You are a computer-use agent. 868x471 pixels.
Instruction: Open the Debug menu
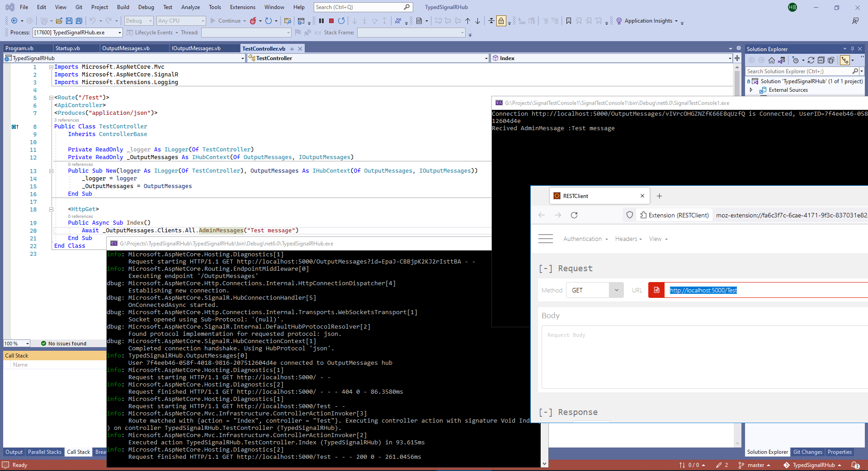[146, 7]
